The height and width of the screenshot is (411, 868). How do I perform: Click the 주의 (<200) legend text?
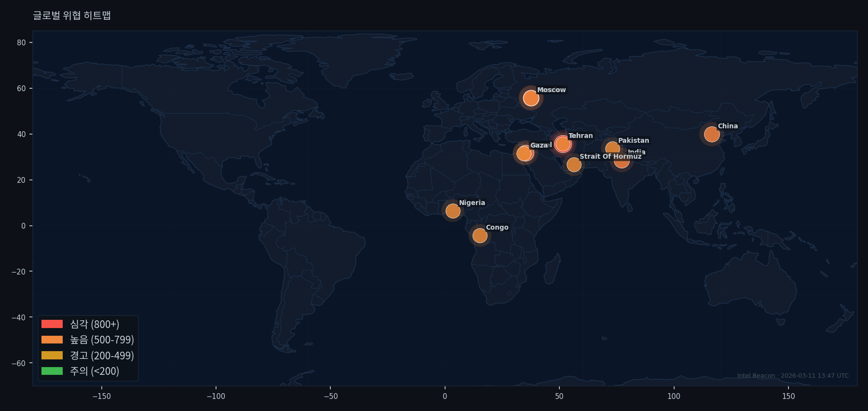95,371
